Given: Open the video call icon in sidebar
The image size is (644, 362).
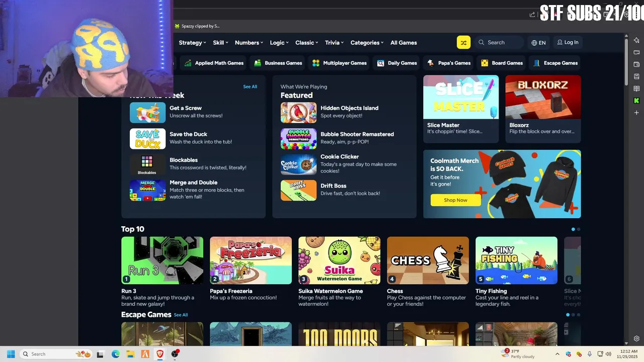Looking at the screenshot, I should tap(636, 52).
